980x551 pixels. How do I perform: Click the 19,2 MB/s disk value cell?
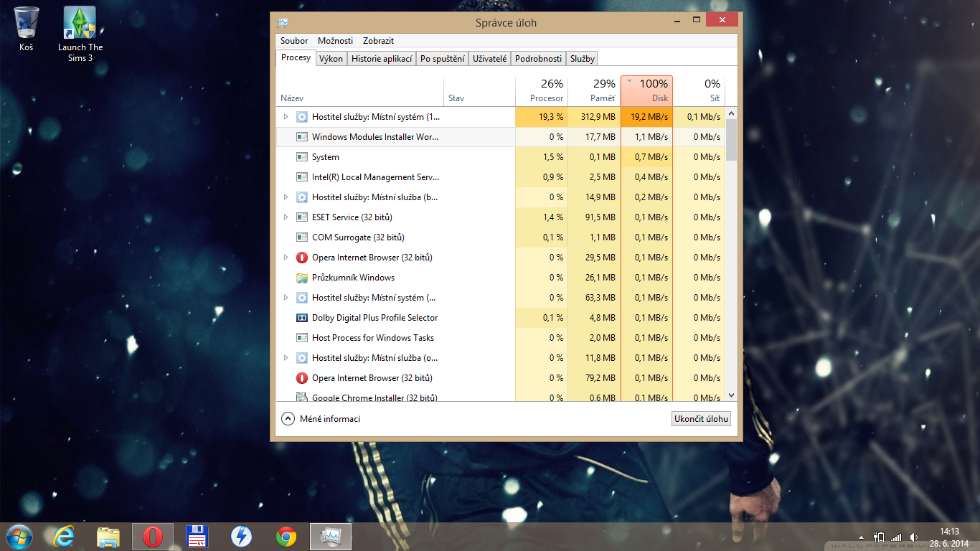(x=646, y=117)
